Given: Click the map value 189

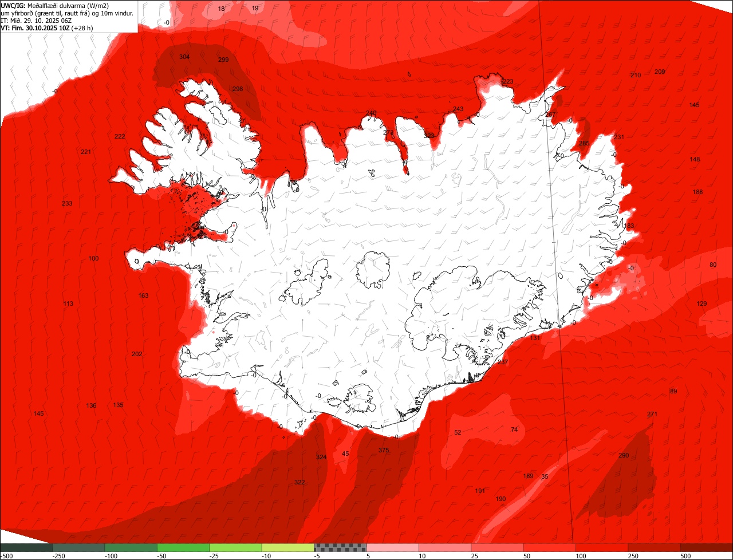Looking at the screenshot, I should [x=528, y=476].
